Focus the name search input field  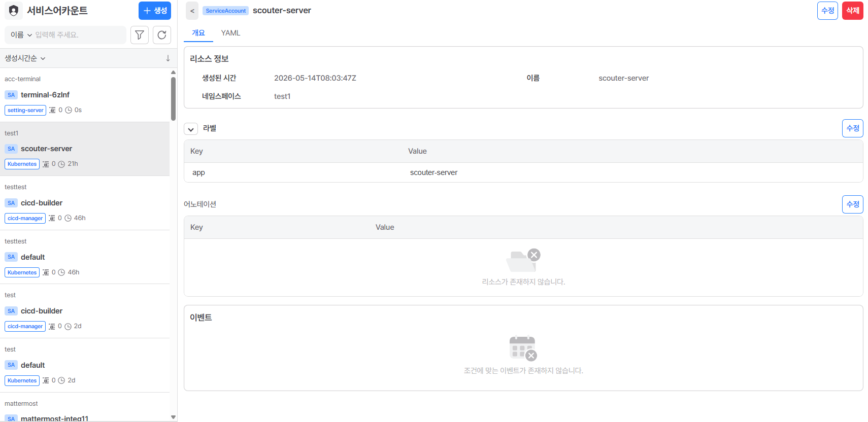point(79,35)
